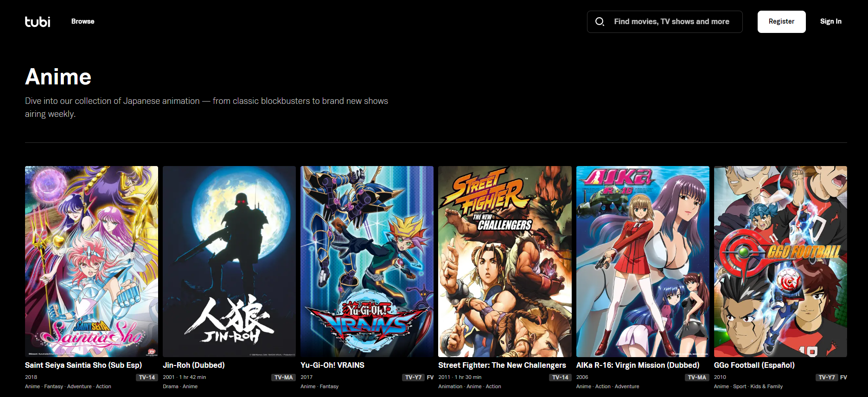Click the FV label under GGo Football

click(x=843, y=378)
